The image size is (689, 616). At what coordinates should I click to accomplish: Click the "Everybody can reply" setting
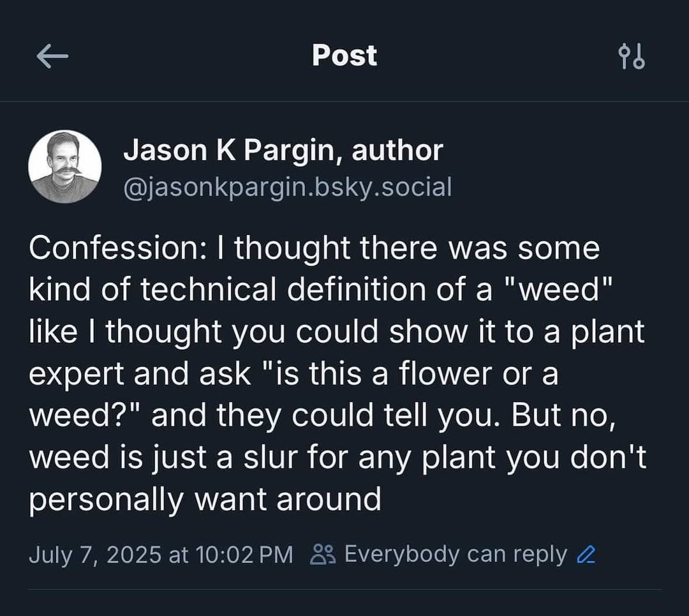tap(455, 555)
